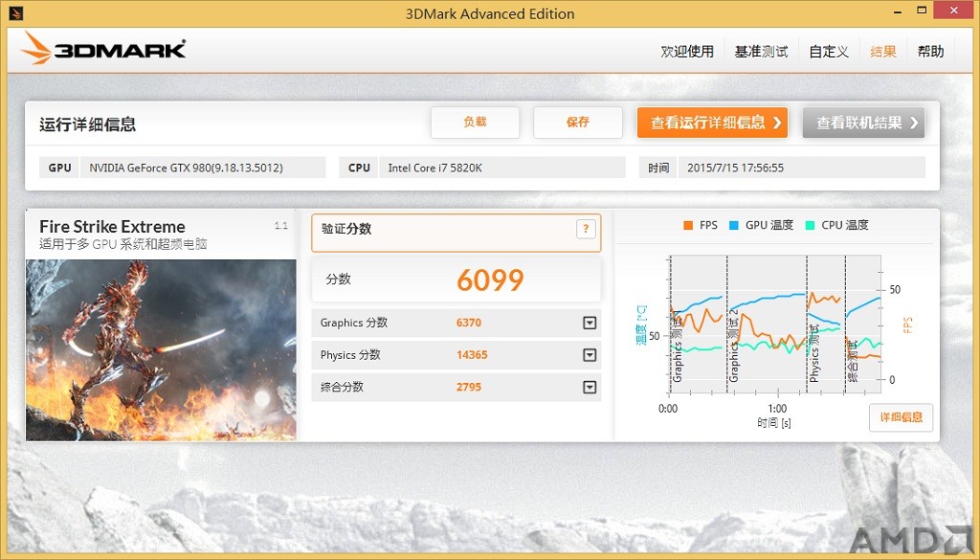980x560 pixels.
Task: Click the 详细信息 button under the chart
Action: 901,417
